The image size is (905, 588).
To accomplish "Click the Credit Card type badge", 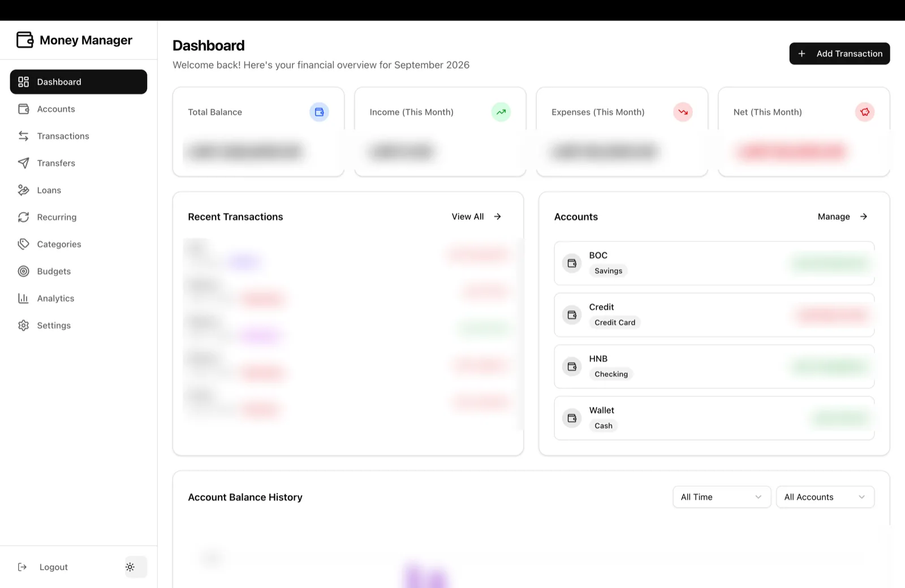I will pos(615,323).
